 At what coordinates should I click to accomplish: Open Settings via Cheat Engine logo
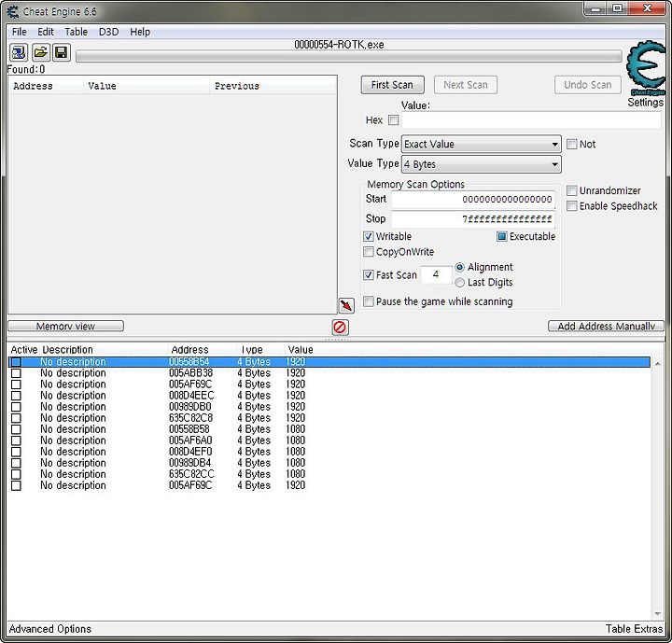646,68
